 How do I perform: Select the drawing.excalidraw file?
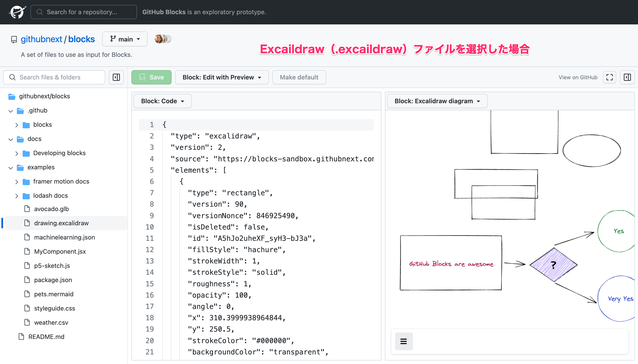click(61, 223)
